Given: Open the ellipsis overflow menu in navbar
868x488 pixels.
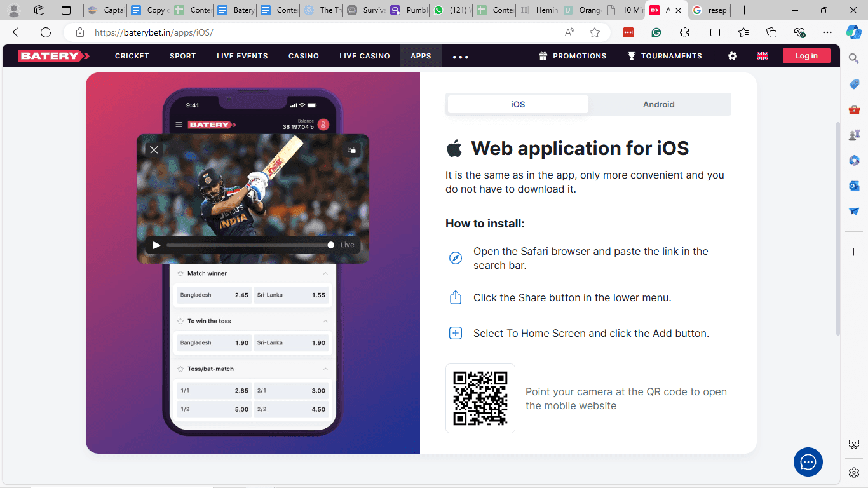Looking at the screenshot, I should tap(460, 56).
